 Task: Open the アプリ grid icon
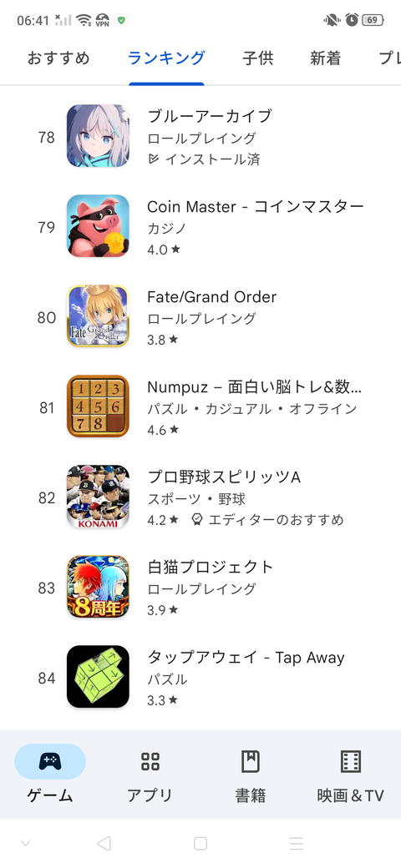150,762
